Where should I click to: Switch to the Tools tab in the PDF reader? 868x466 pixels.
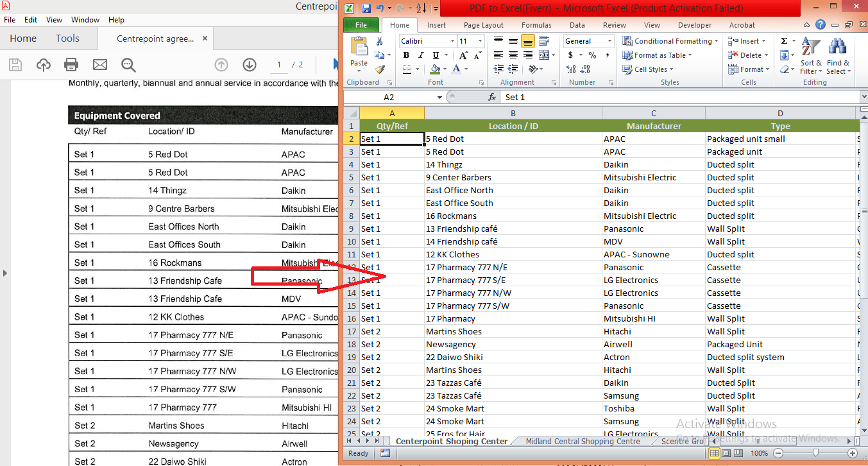67,39
